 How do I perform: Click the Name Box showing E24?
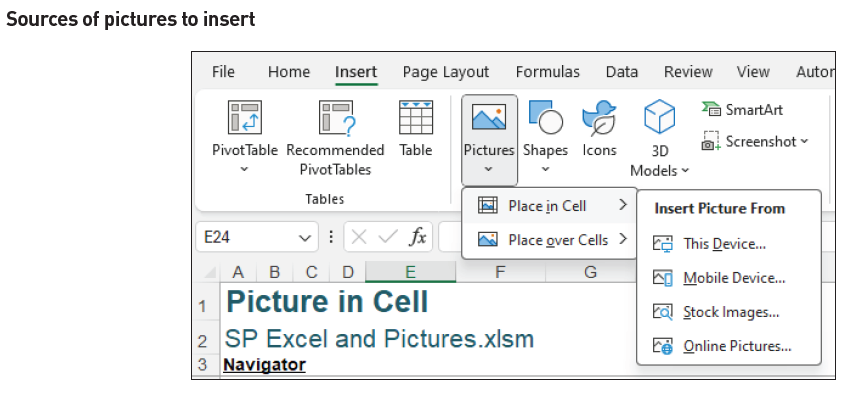coord(257,237)
